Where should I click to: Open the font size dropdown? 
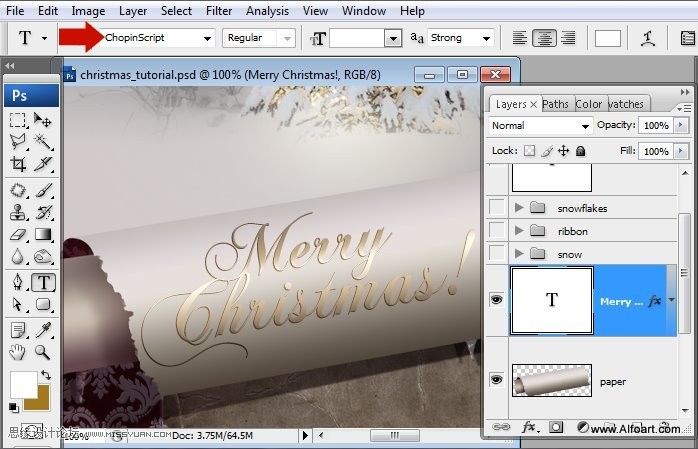[x=393, y=38]
